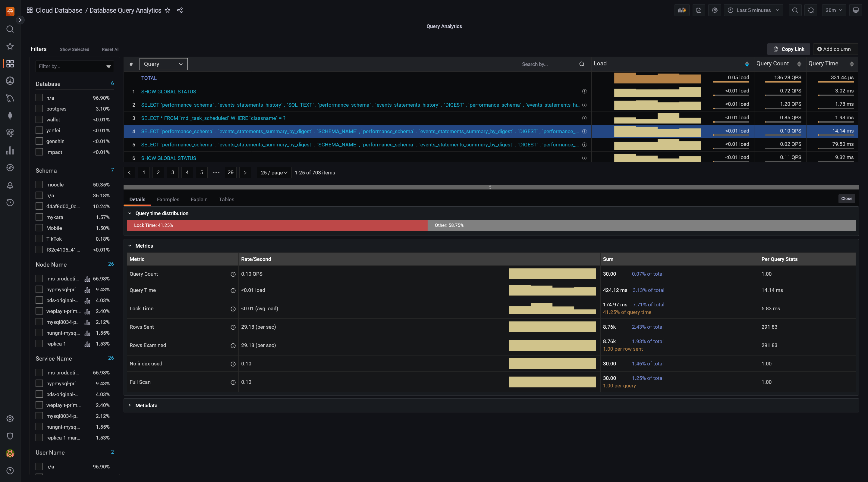Click the PMM logo in the top left
The image size is (868, 482).
tap(10, 11)
